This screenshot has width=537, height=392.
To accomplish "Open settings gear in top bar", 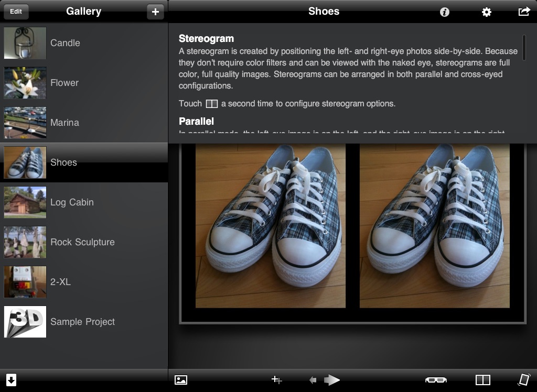I will [486, 12].
